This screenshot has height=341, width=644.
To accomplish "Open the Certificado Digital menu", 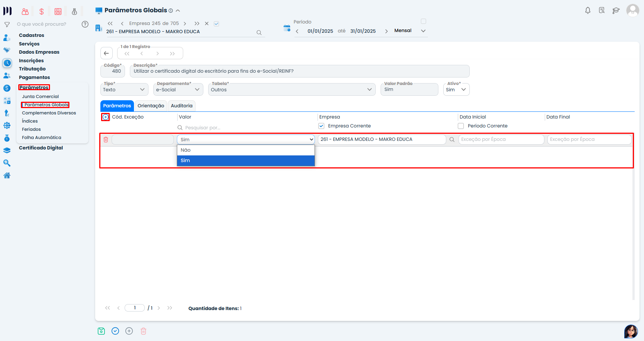I will [x=41, y=148].
